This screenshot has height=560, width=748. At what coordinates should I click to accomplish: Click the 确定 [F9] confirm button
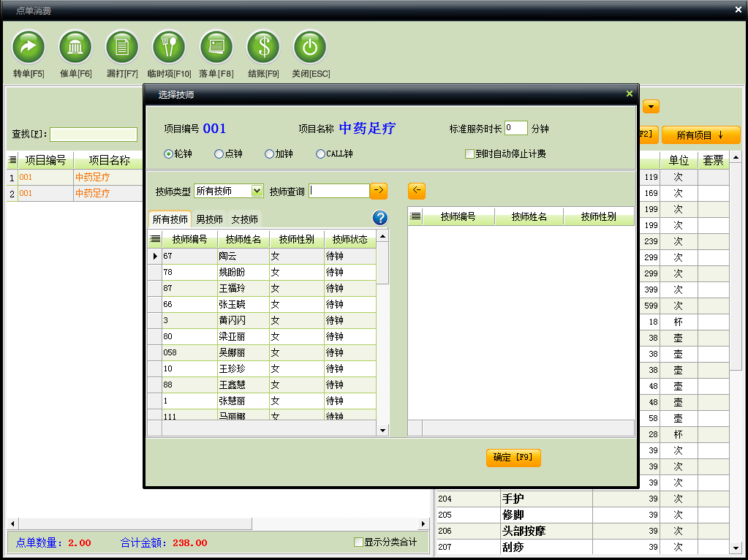click(x=513, y=458)
